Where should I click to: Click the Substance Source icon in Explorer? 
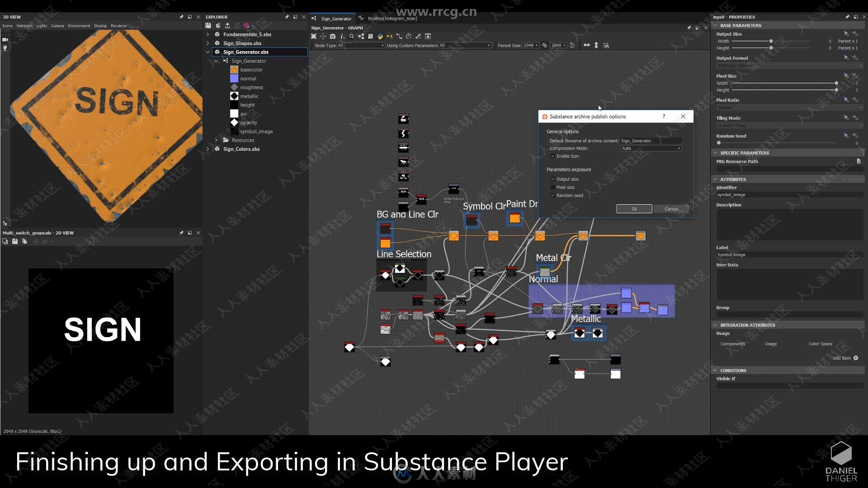218,26
